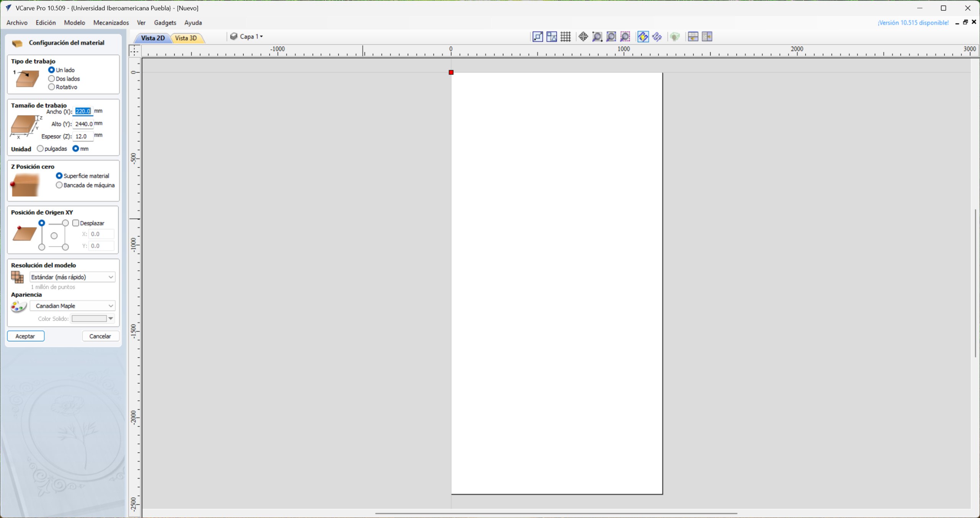Screen dimensions: 980x518
Task: Open the Capa 1 layer dropdown
Action: pyautogui.click(x=251, y=37)
